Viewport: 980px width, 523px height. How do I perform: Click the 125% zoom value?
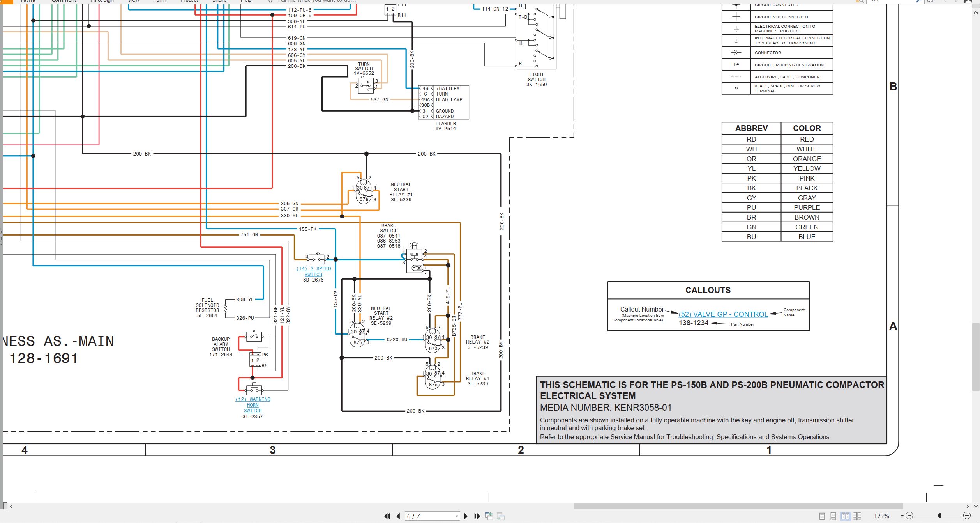[x=881, y=516]
